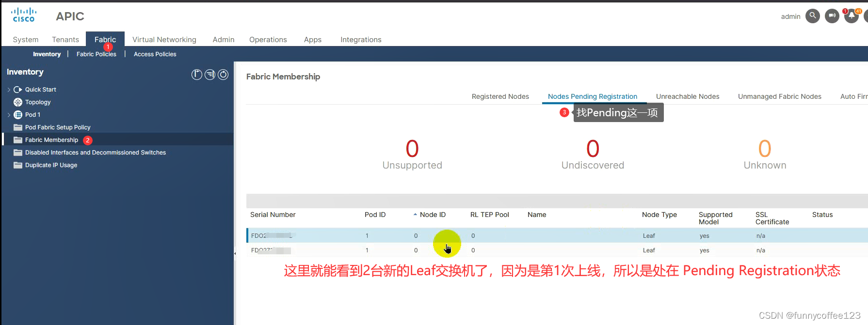Screen dimensions: 868x325
Task: Click the Disabled Interfaces folder icon
Action: click(x=18, y=153)
